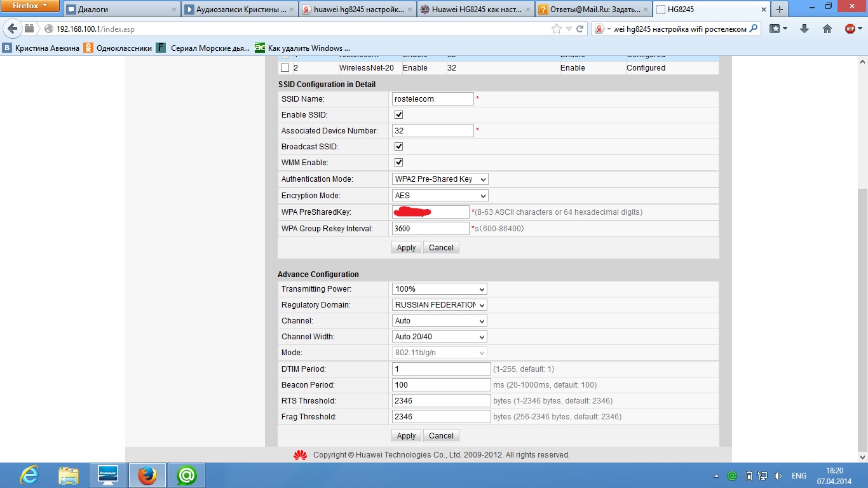Open the Encryption Mode dropdown
The width and height of the screenshot is (868, 488).
tap(440, 196)
